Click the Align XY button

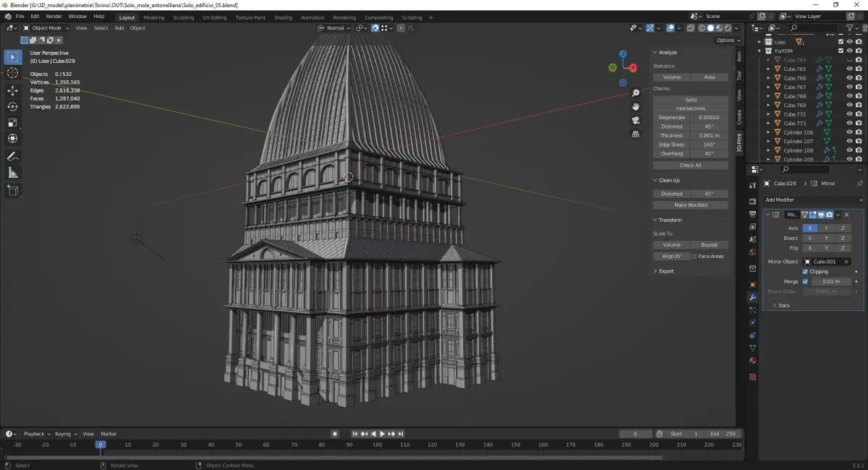coord(672,256)
